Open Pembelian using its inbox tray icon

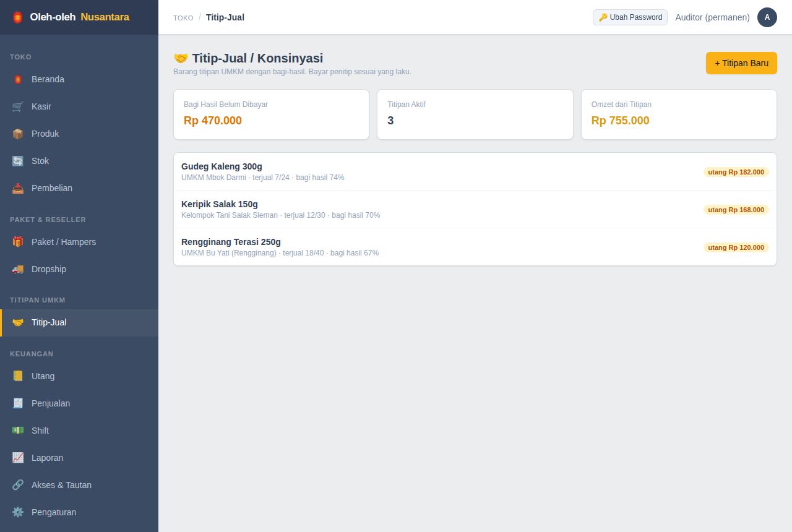[x=18, y=188]
